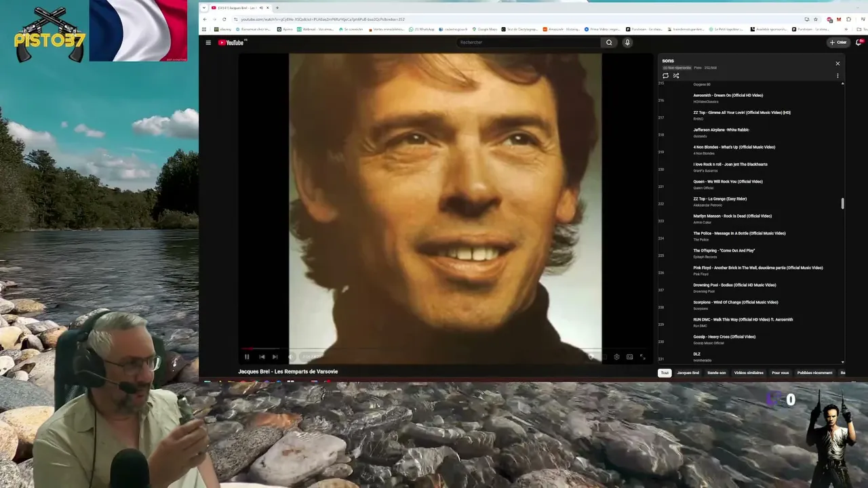
Task: Reload the page in the browser
Action: pos(224,19)
